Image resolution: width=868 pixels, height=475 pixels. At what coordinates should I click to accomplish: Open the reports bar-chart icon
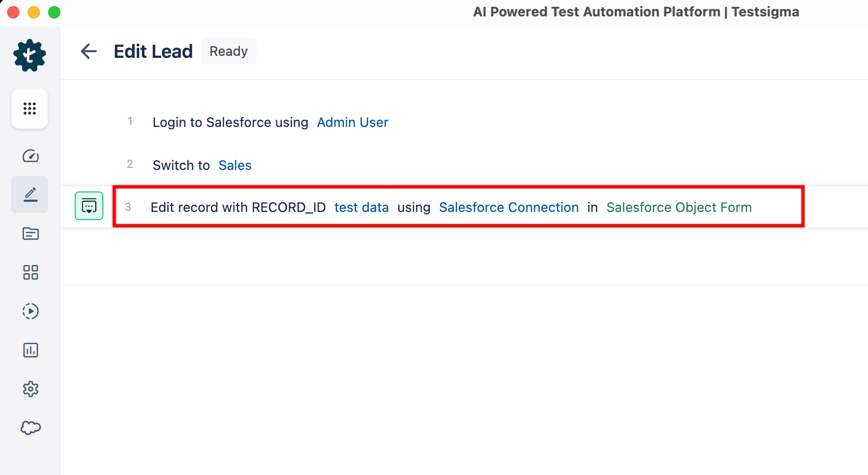tap(31, 350)
